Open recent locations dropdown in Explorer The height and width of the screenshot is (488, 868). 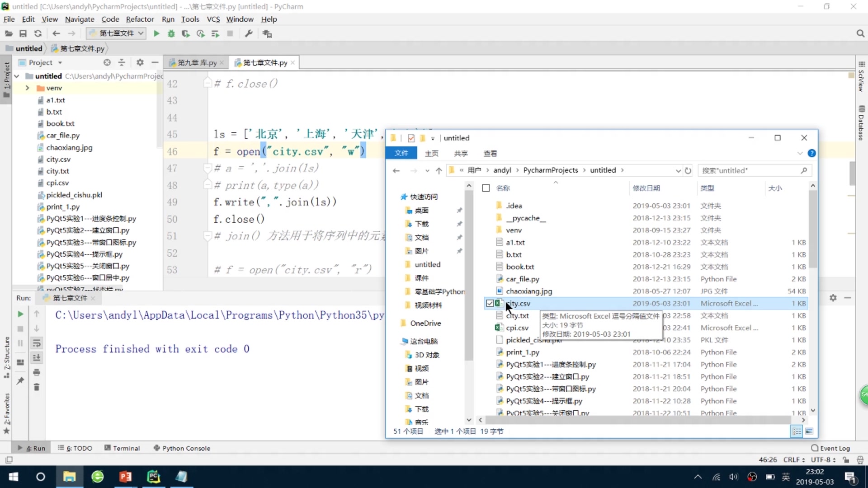click(x=427, y=170)
